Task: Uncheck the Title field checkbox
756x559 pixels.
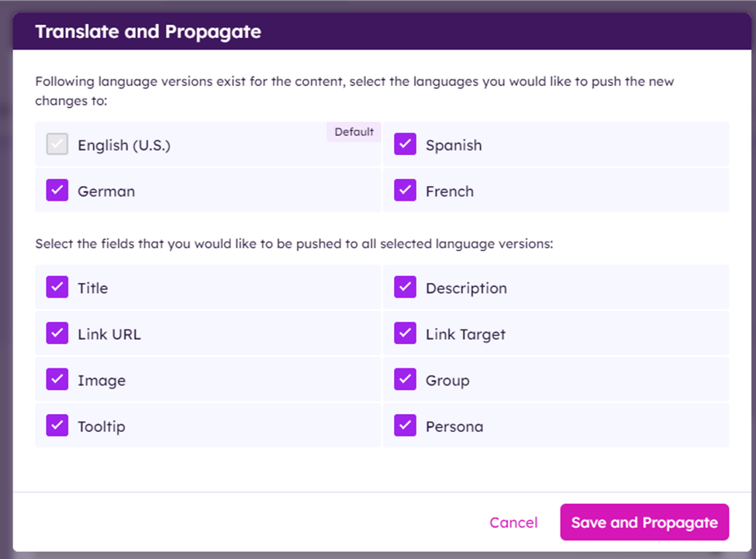Action: coord(57,288)
